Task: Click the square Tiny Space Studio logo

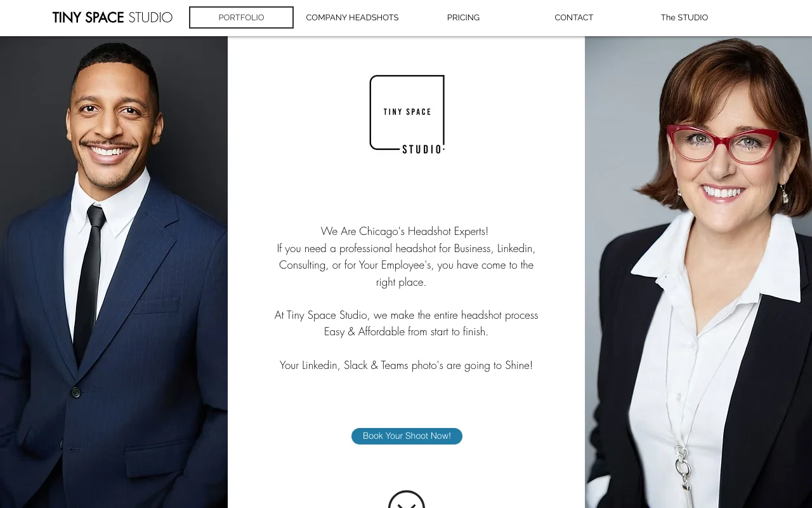Action: pos(407,114)
